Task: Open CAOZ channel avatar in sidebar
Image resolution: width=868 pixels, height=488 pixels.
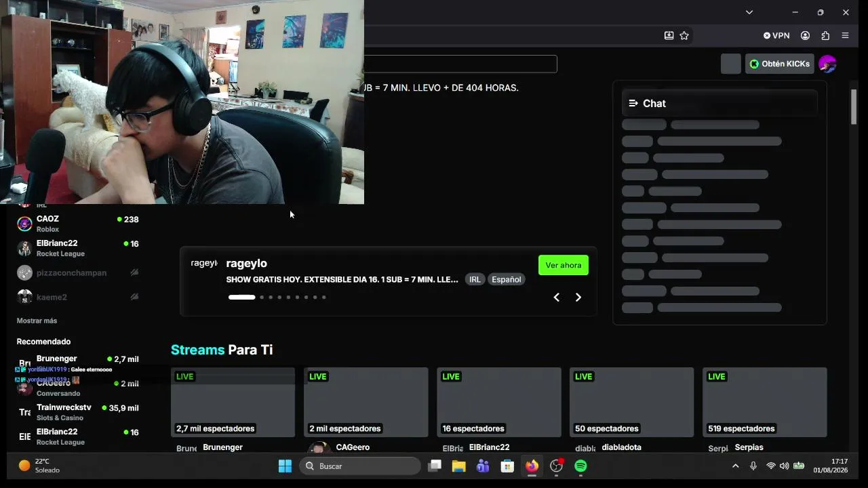Action: click(x=24, y=224)
